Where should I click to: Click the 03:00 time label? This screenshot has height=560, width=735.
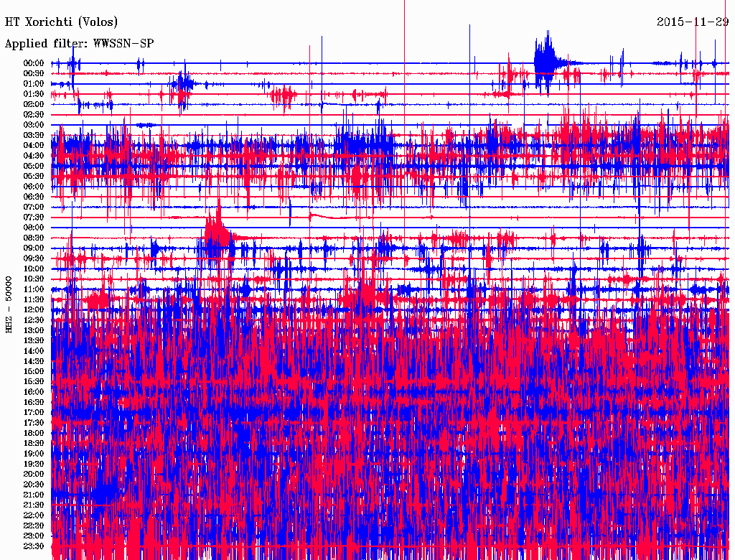click(x=34, y=125)
